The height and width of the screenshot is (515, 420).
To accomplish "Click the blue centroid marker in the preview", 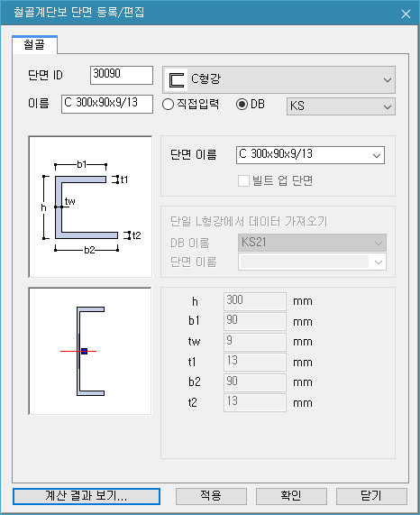I will 85,351.
